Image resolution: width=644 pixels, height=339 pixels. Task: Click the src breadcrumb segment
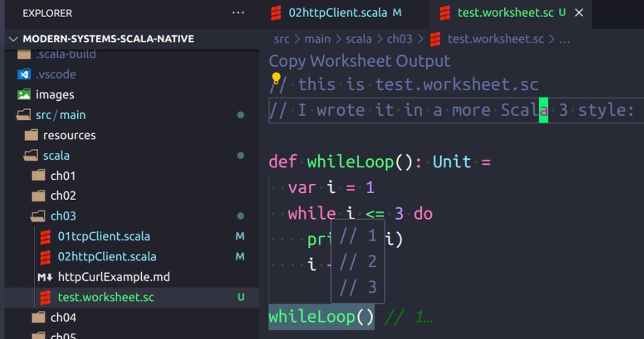point(282,39)
